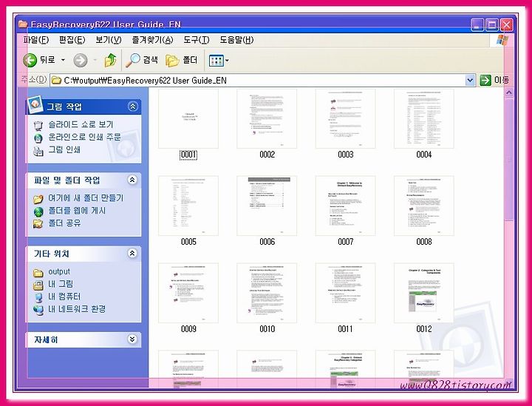Toggle the Folders (폴더) pane button
This screenshot has width=532, height=406.
(x=182, y=61)
